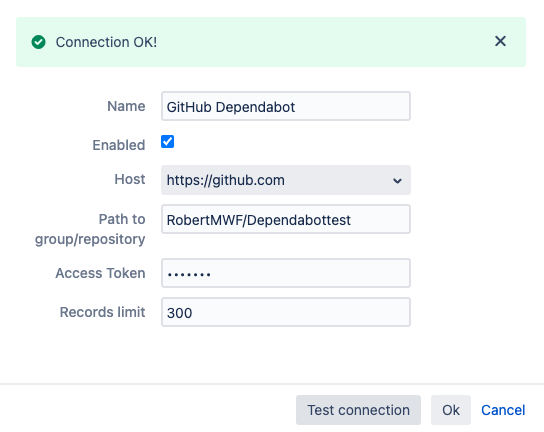Click the Records limit label
Screen dimensions: 544x432
tap(102, 312)
